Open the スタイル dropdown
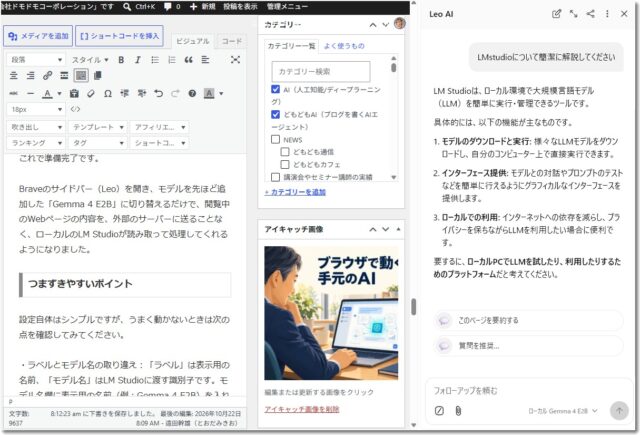This screenshot has height=435, width=640. click(x=90, y=60)
